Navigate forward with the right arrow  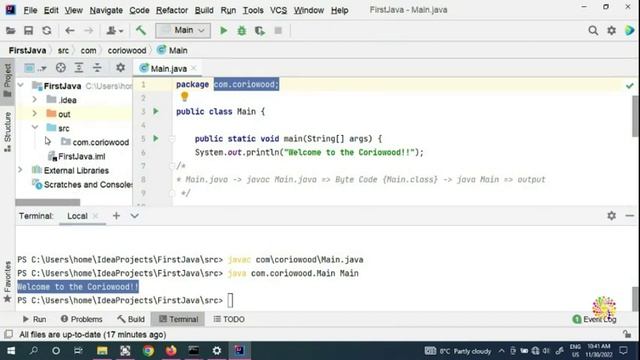88,31
